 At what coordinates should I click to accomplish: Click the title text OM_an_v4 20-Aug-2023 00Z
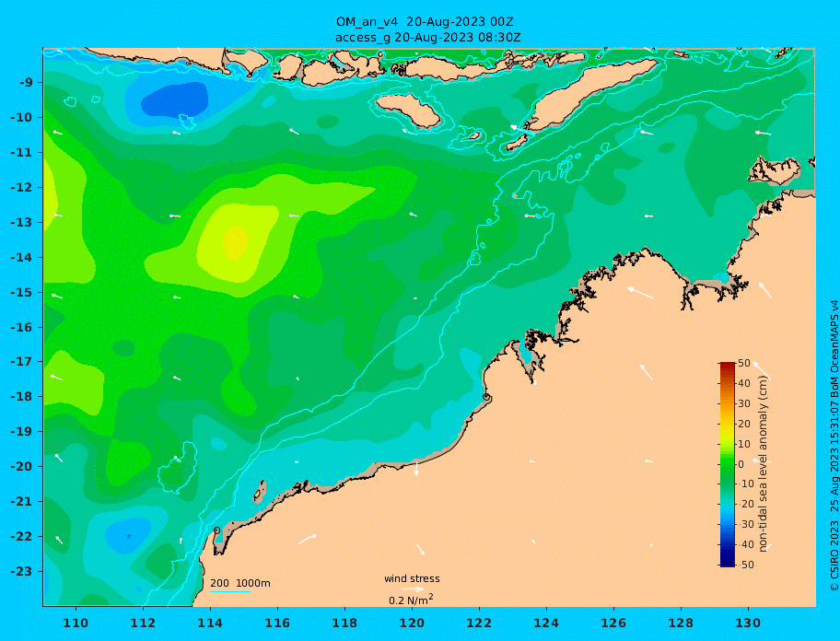pos(425,22)
